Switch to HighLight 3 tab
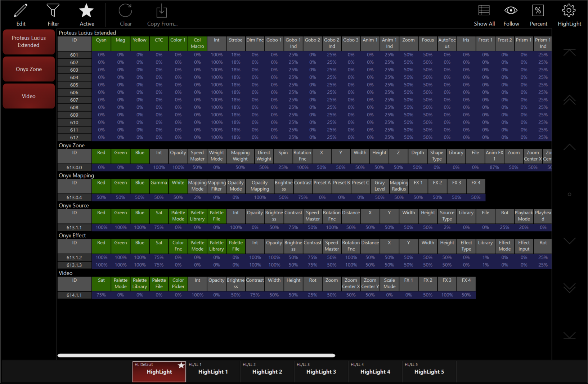 (321, 372)
